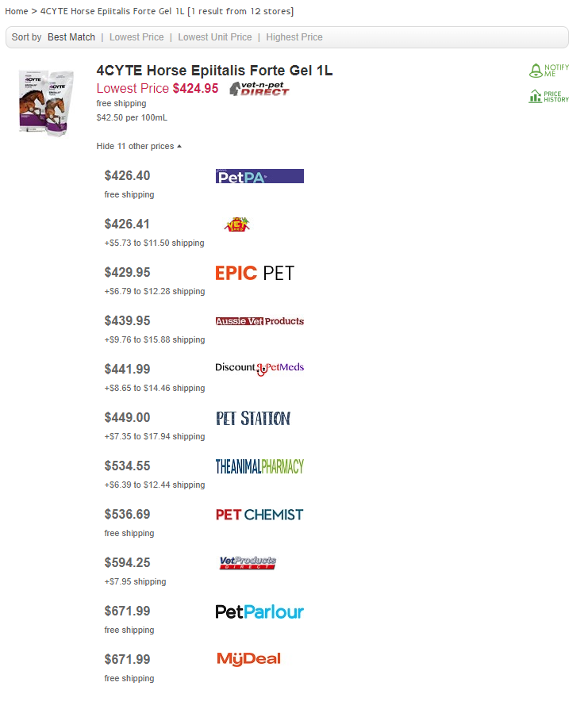The width and height of the screenshot is (588, 713).
Task: Click the PetParlour store logo
Action: [259, 611]
